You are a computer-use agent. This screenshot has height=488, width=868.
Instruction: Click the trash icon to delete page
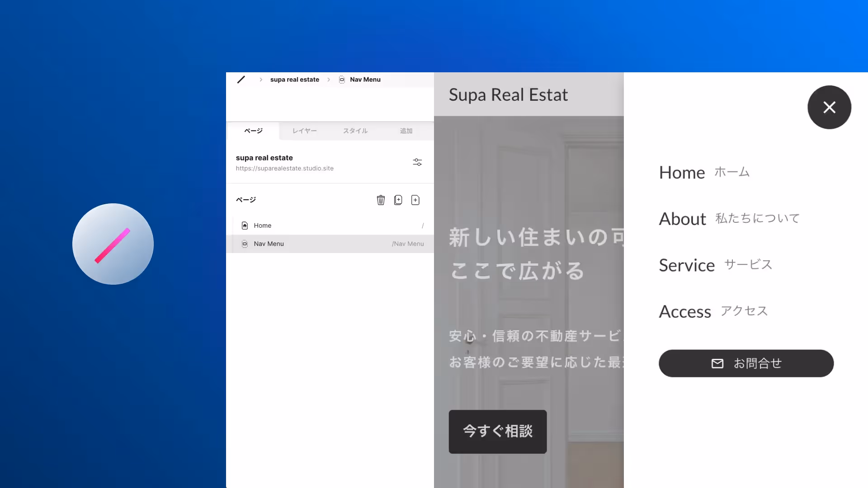[x=381, y=200]
